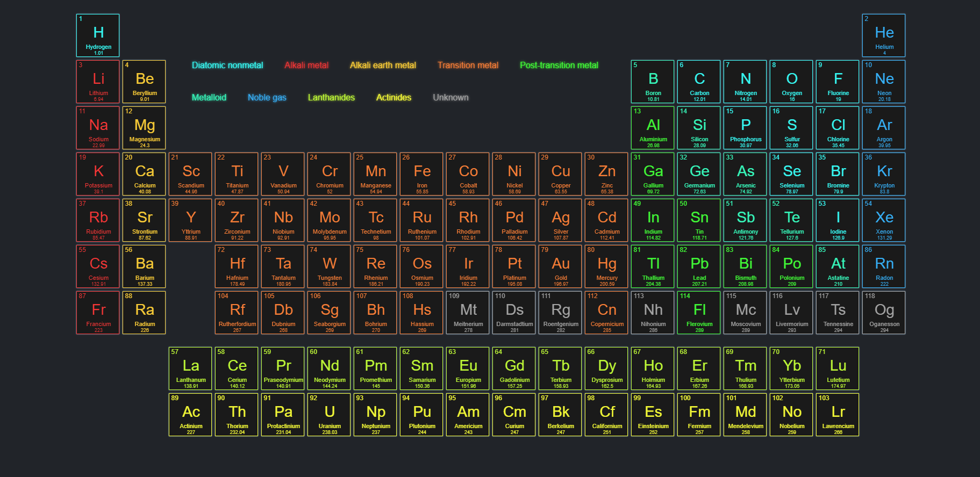Screen dimensions: 980x477
Task: Click the Helium element tile
Action: (x=884, y=35)
